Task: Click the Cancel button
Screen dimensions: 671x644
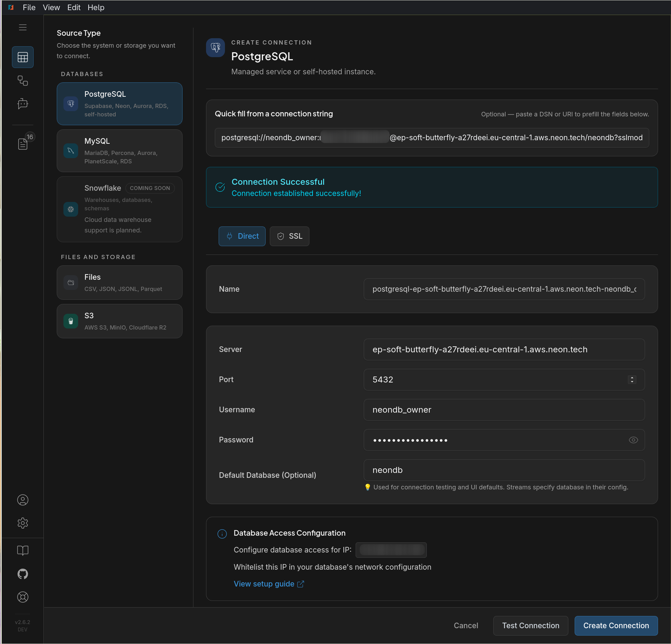Action: coord(466,626)
